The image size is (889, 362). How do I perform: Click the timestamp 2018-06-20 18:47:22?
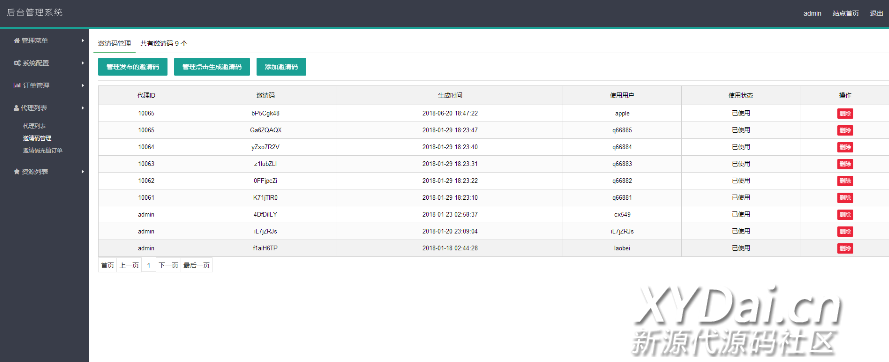450,113
